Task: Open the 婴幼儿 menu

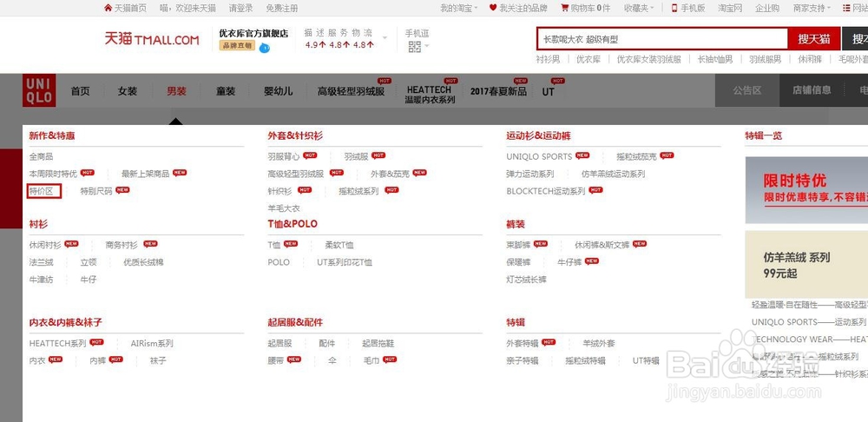Action: (x=279, y=91)
